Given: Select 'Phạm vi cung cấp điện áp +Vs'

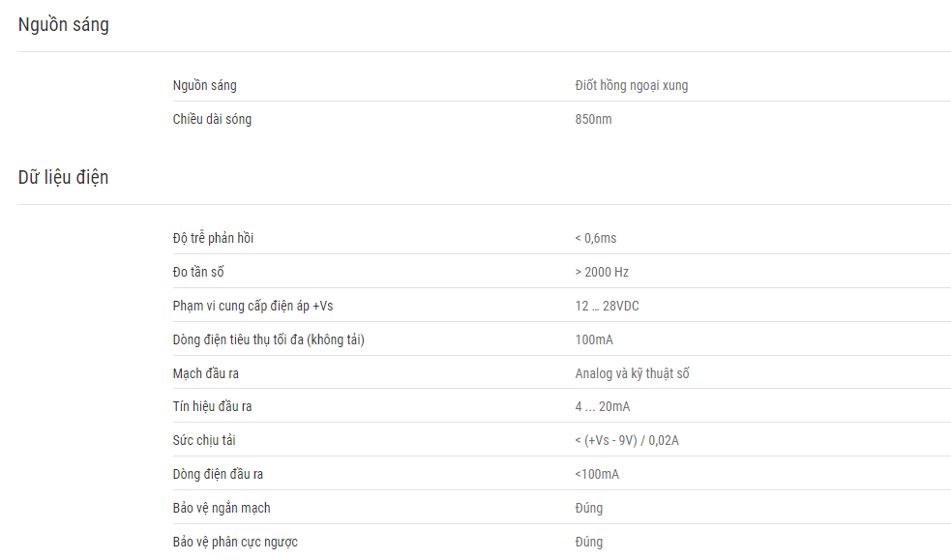Looking at the screenshot, I should coord(253,306).
